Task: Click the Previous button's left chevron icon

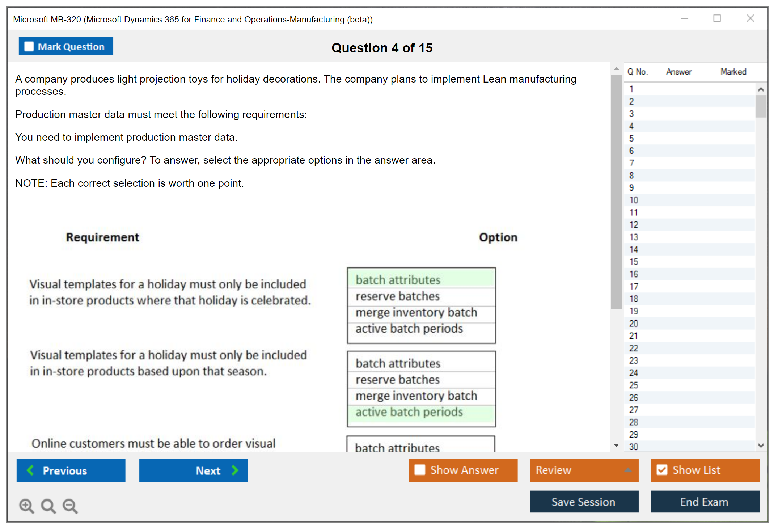Action: [30, 470]
